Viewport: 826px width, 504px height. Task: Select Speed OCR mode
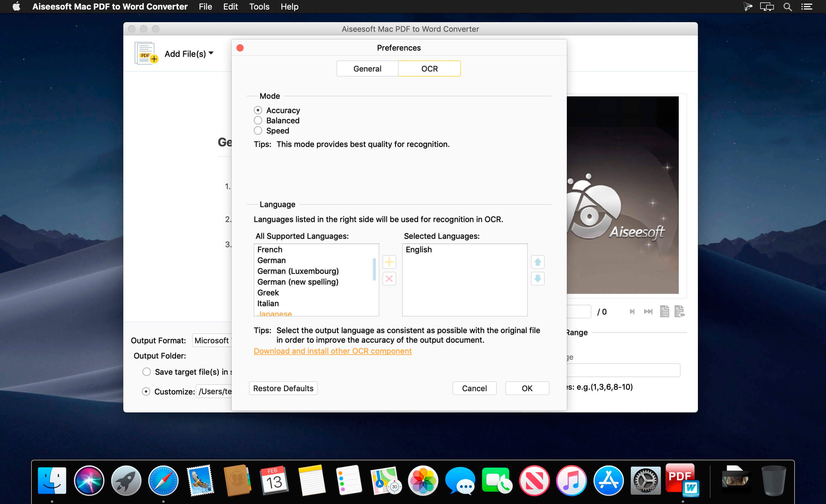pos(257,130)
